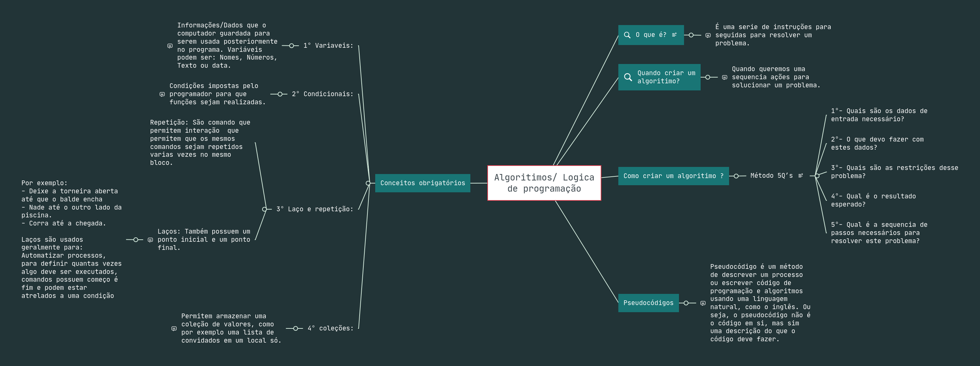Viewport: 980px width, 366px height.
Task: Toggle the branch circle next to "Pseudocódigos"
Action: click(686, 303)
